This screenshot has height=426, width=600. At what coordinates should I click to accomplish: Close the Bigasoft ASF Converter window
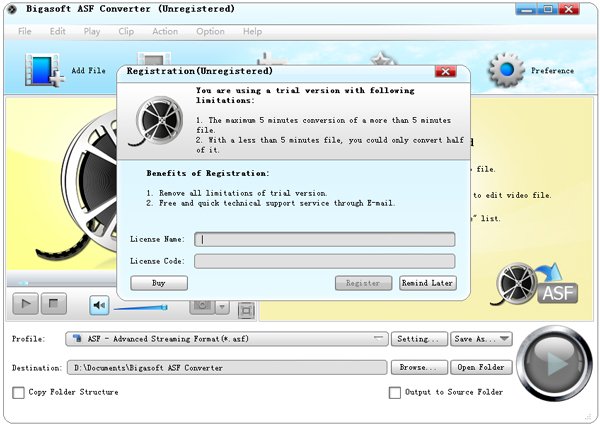(x=569, y=9)
